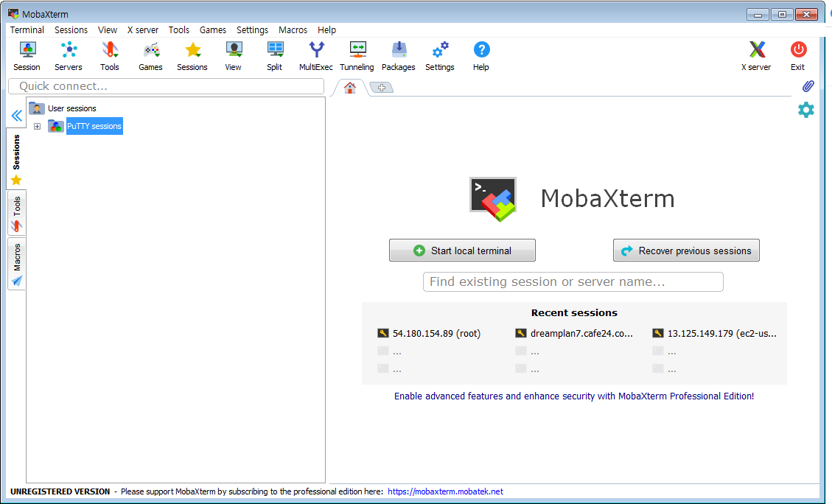Click the Help question mark icon
Screen dimensions: 832x504
click(x=481, y=56)
